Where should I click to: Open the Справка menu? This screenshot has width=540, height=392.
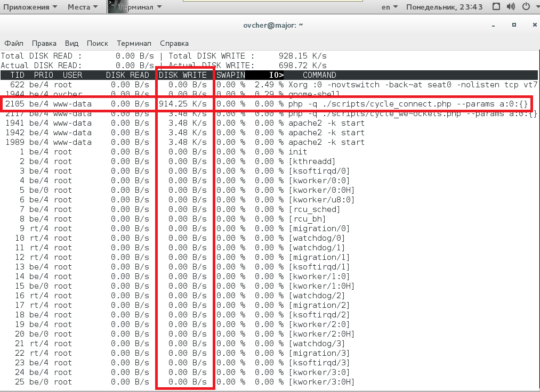click(174, 43)
